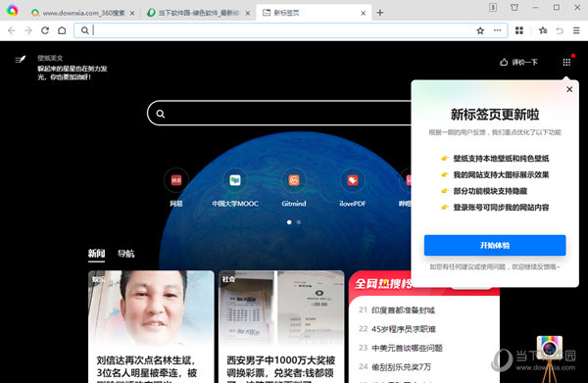Close the www.downxia.com tab
Image resolution: width=588 pixels, height=383 pixels.
click(132, 13)
